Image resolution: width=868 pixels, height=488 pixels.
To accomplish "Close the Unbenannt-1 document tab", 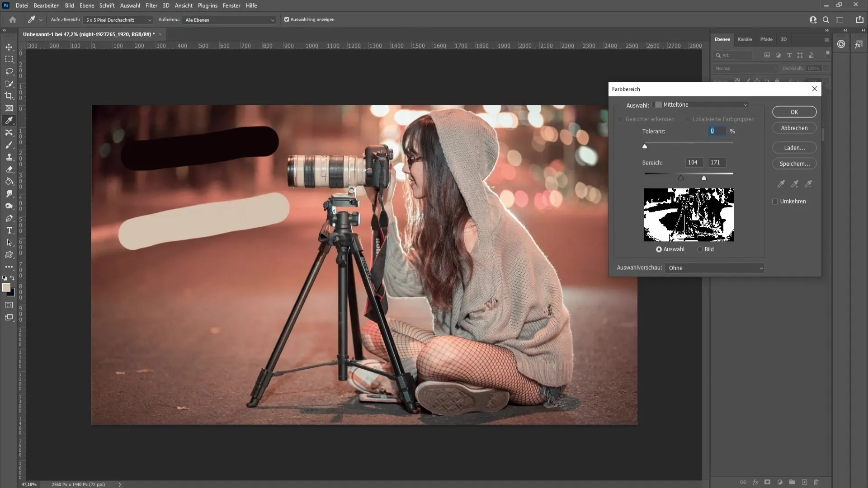I will [160, 34].
